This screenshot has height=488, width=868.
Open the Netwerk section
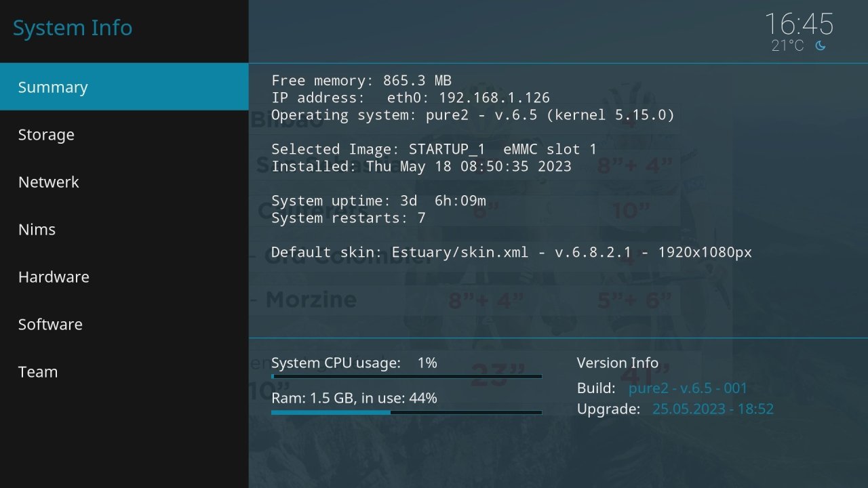(x=124, y=182)
